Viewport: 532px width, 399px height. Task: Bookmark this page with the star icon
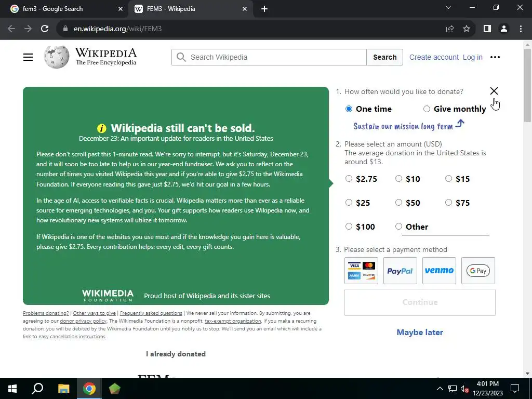(x=467, y=29)
